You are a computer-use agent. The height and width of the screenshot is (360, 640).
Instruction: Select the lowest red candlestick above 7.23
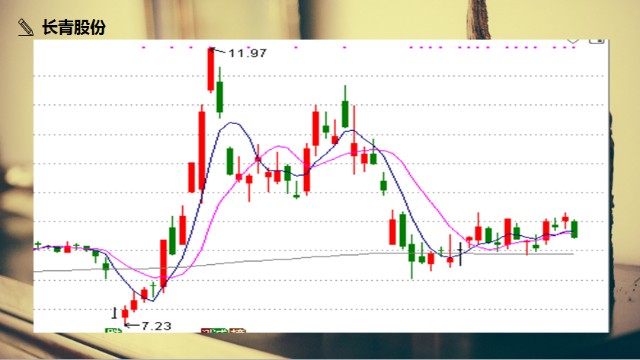tap(125, 313)
